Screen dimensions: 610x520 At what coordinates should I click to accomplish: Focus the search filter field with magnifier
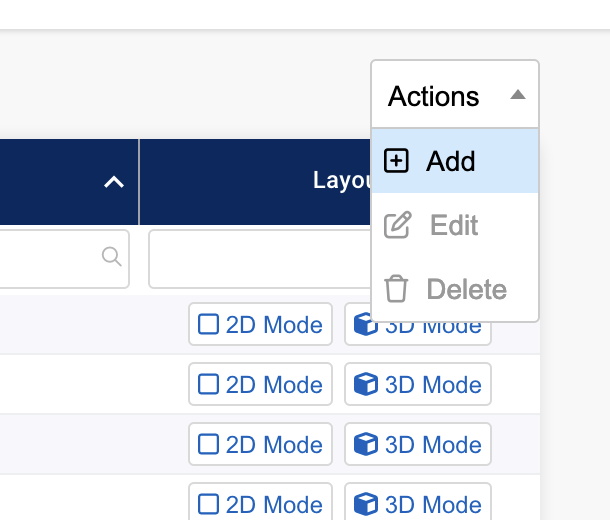click(50, 259)
